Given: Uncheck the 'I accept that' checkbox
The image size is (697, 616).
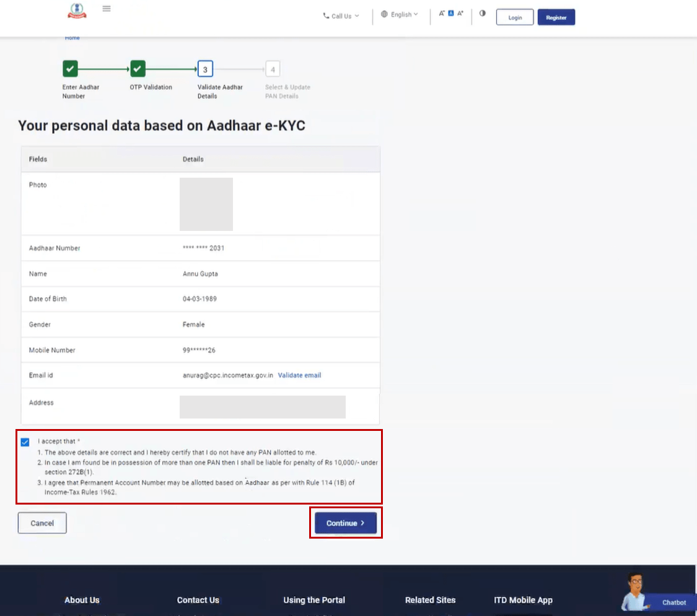Looking at the screenshot, I should (x=25, y=442).
